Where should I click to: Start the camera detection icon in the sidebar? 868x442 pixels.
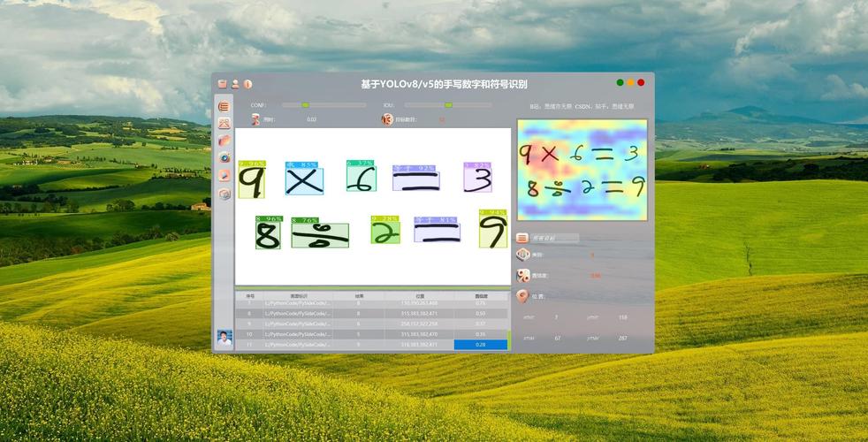pos(225,157)
